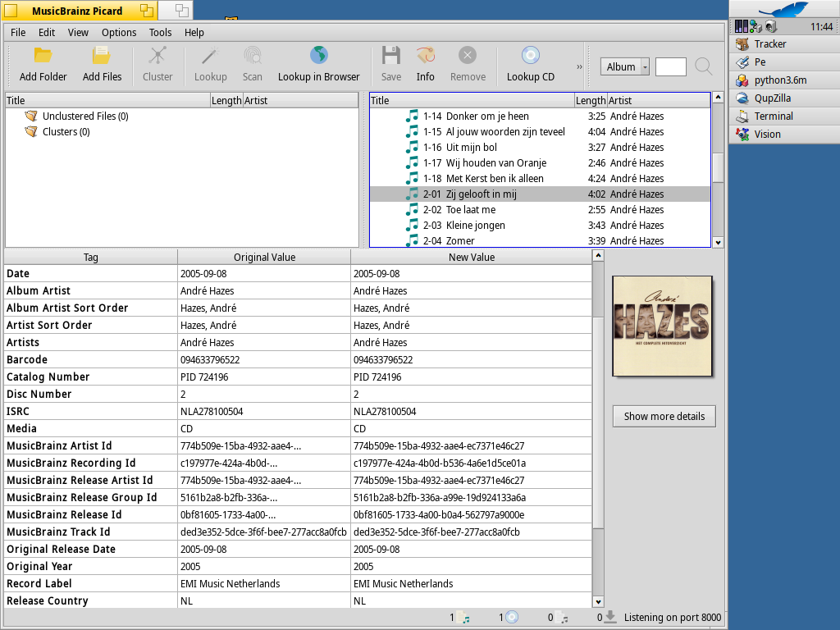This screenshot has width=840, height=630.
Task: Select track 1-17 Wij houden van Oranje
Action: pyautogui.click(x=540, y=163)
